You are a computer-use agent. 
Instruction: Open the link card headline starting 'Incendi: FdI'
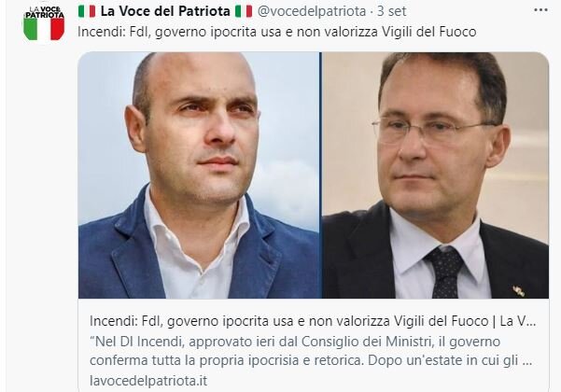click(313, 321)
